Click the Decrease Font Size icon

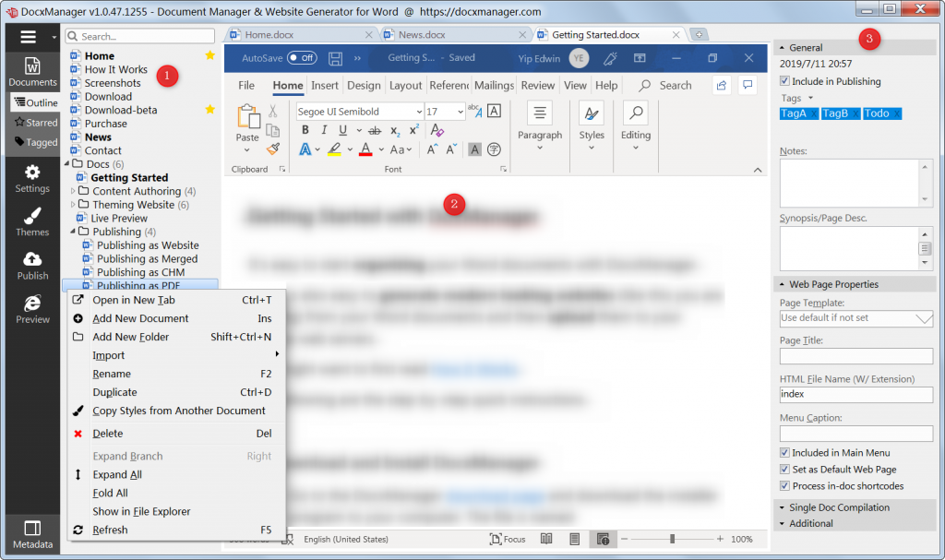pos(451,149)
